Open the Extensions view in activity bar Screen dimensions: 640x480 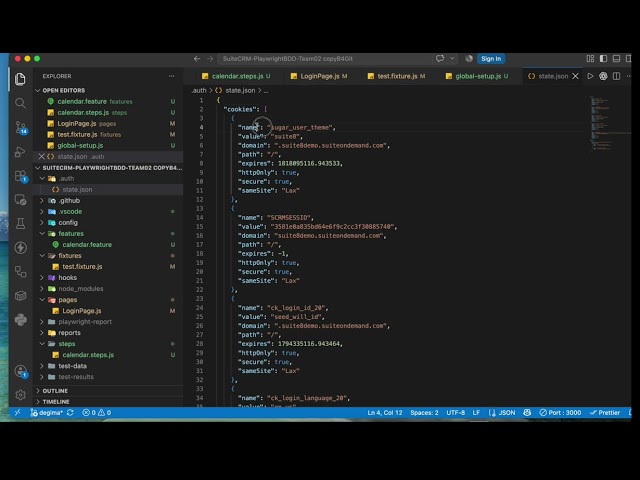click(21, 176)
